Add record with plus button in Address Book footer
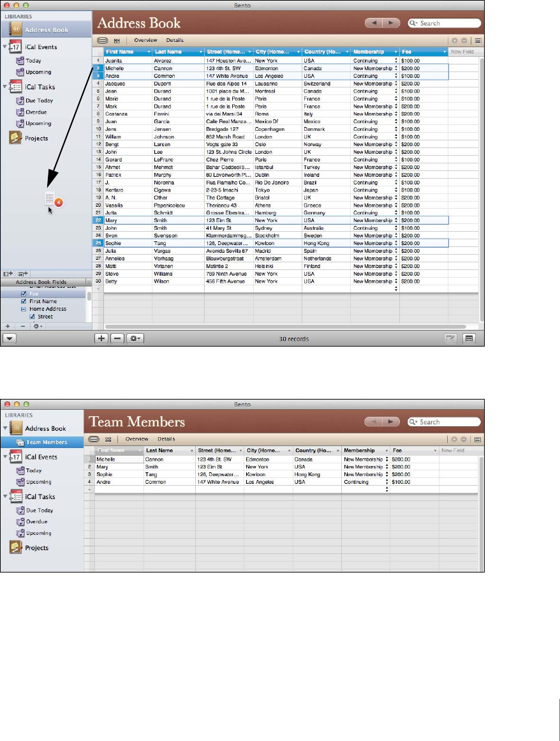 click(101, 338)
